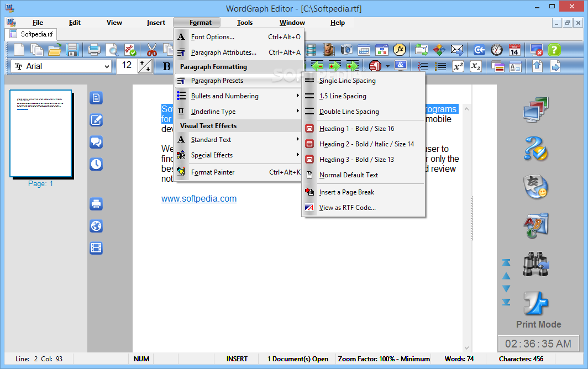Click the page with blue up arrow icon
Viewport: 588px width, 369px height.
point(537,66)
